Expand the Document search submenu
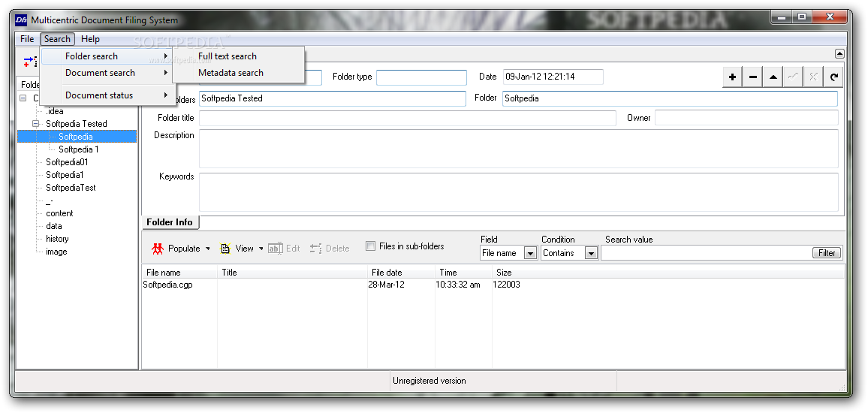The width and height of the screenshot is (868, 413). (x=108, y=73)
